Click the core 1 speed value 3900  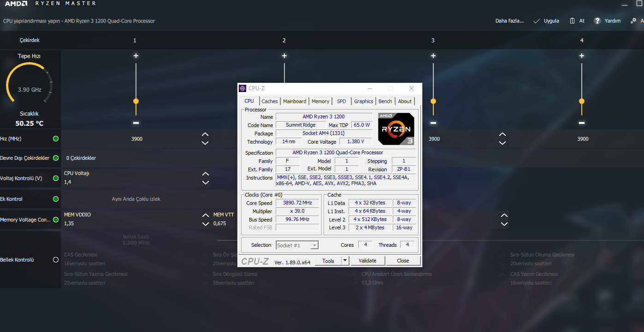point(137,139)
